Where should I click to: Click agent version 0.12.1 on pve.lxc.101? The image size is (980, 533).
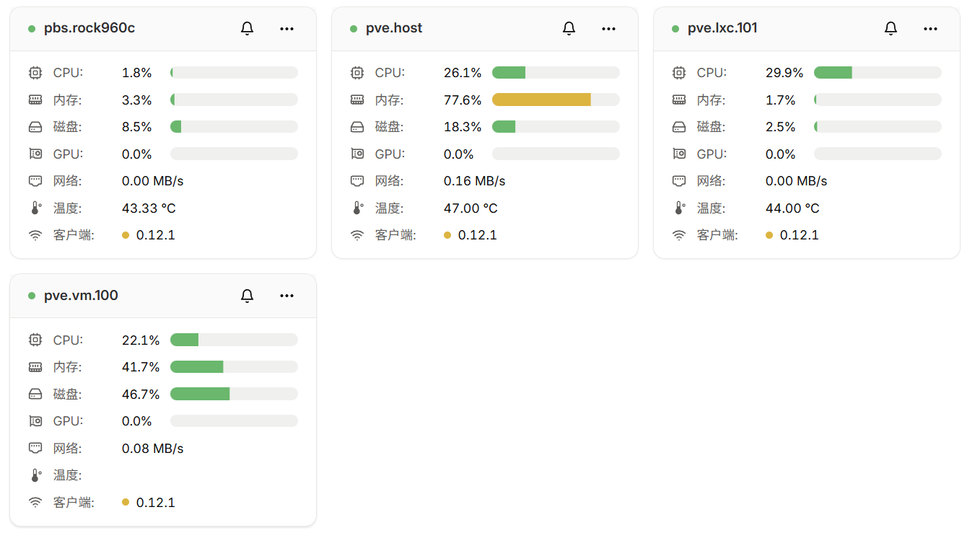pyautogui.click(x=800, y=235)
